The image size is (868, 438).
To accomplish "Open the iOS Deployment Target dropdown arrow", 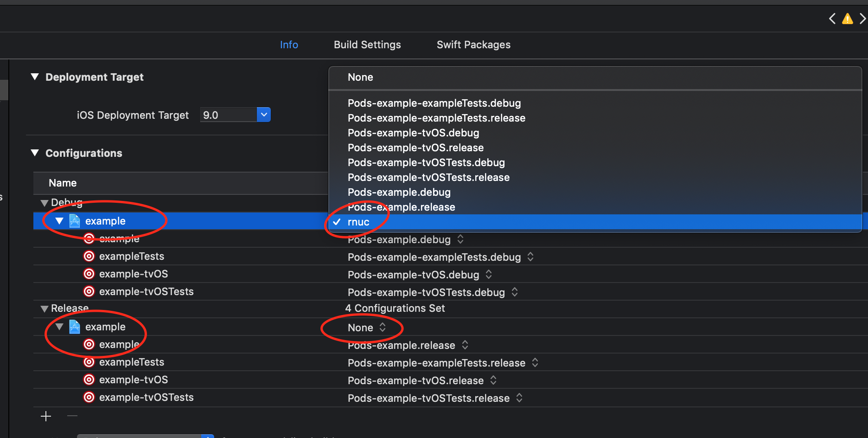I will (264, 115).
